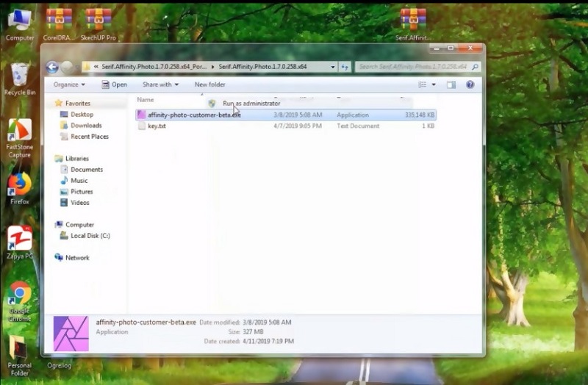This screenshot has height=385, width=588.
Task: Open the Organize dropdown menu
Action: pos(69,84)
